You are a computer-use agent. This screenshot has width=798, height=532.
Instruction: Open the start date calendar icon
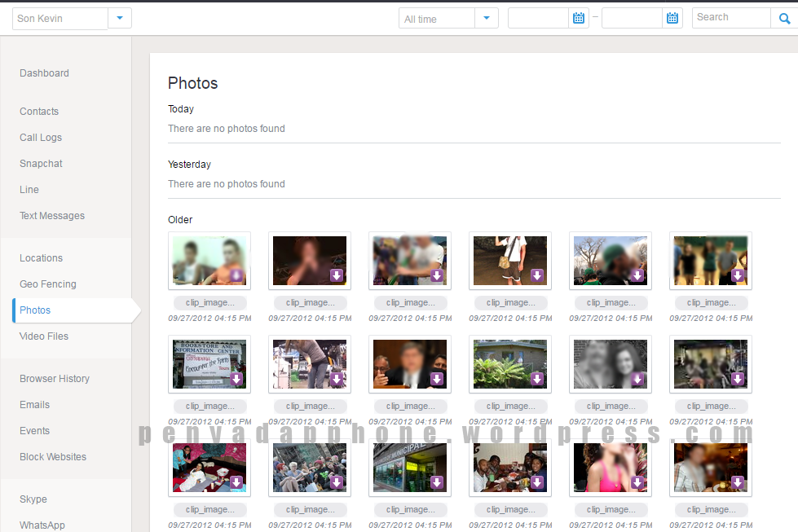(579, 18)
